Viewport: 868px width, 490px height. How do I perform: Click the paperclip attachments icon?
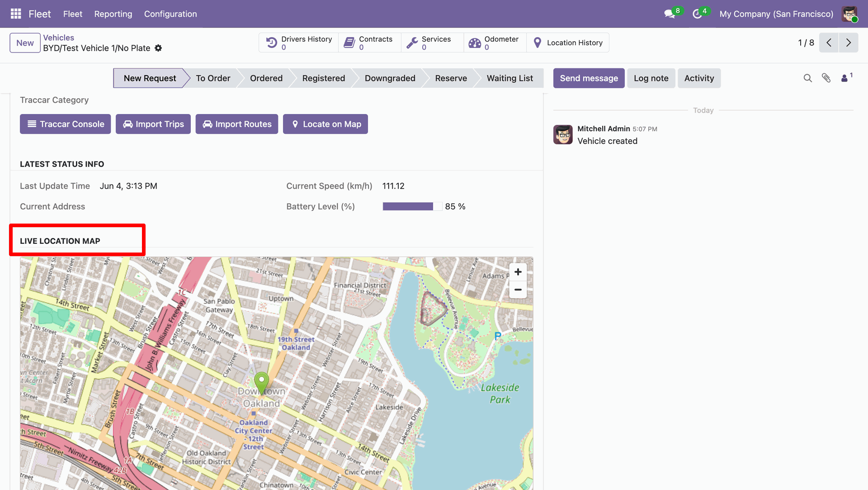[x=826, y=78]
